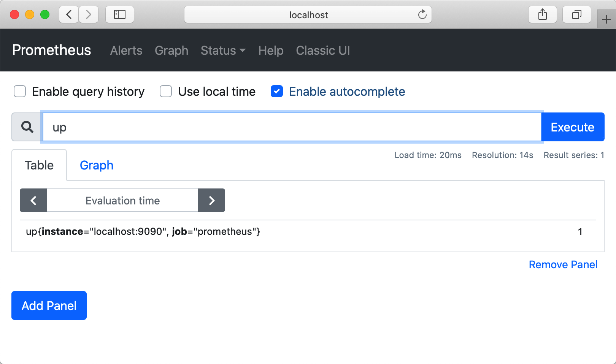Open the Alerts page
This screenshot has height=364, width=616.
tap(126, 51)
